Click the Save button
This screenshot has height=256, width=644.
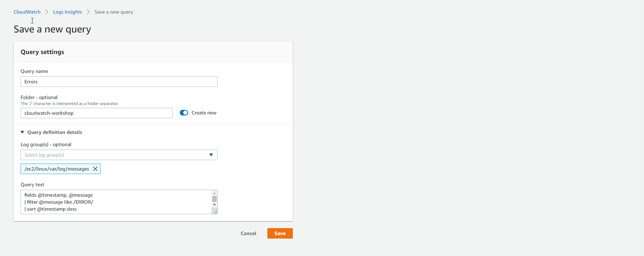(280, 233)
